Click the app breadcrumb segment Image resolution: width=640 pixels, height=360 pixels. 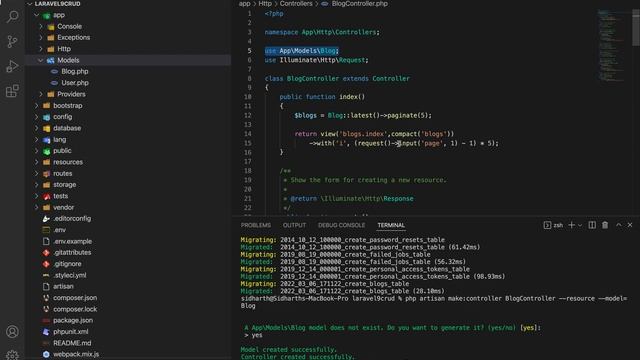click(244, 4)
